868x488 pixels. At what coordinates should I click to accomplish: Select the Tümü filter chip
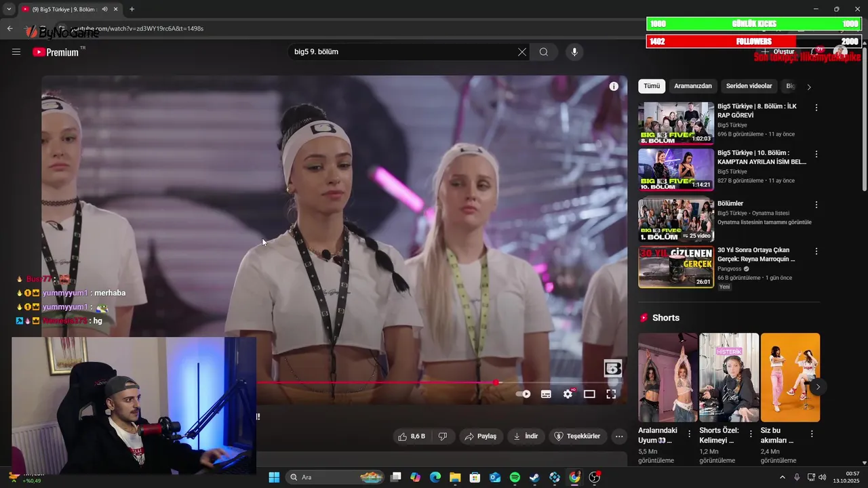tap(652, 86)
